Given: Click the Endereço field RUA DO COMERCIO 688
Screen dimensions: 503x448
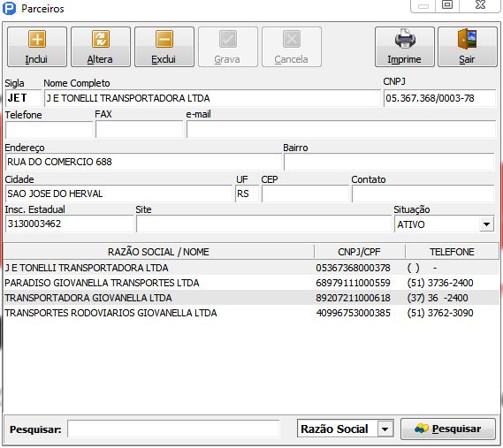Looking at the screenshot, I should [143, 162].
